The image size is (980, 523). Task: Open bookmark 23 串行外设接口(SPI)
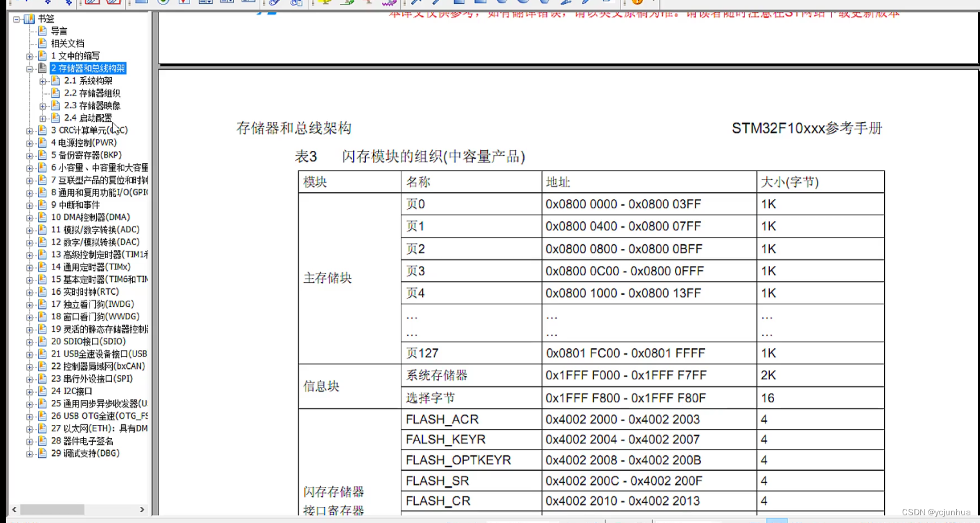click(92, 379)
